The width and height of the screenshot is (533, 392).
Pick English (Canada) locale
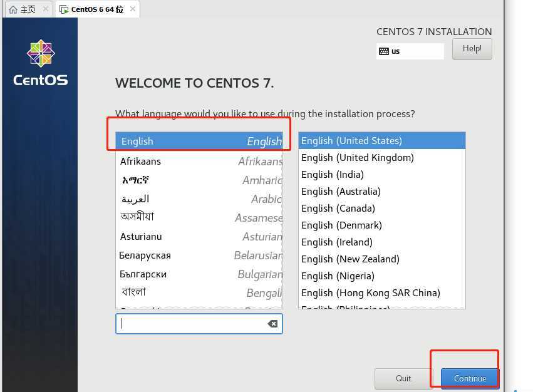click(381, 209)
